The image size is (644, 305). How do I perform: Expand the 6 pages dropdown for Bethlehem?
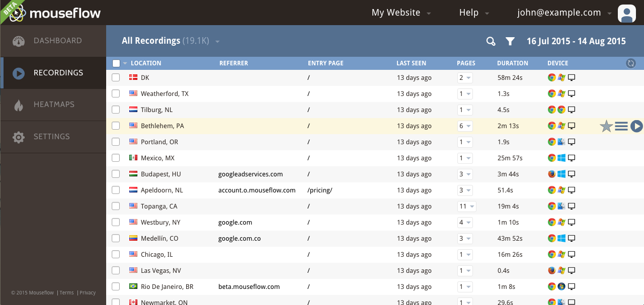coord(465,126)
